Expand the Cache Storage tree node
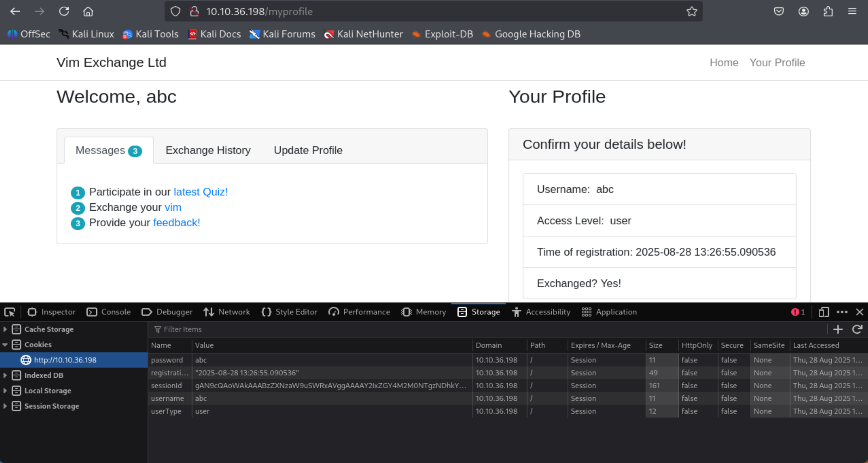Viewport: 868px width, 463px height. pos(5,329)
